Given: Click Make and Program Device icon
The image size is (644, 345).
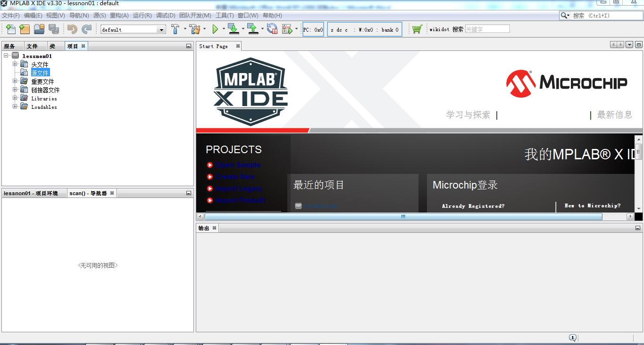Looking at the screenshot, I should (x=233, y=29).
